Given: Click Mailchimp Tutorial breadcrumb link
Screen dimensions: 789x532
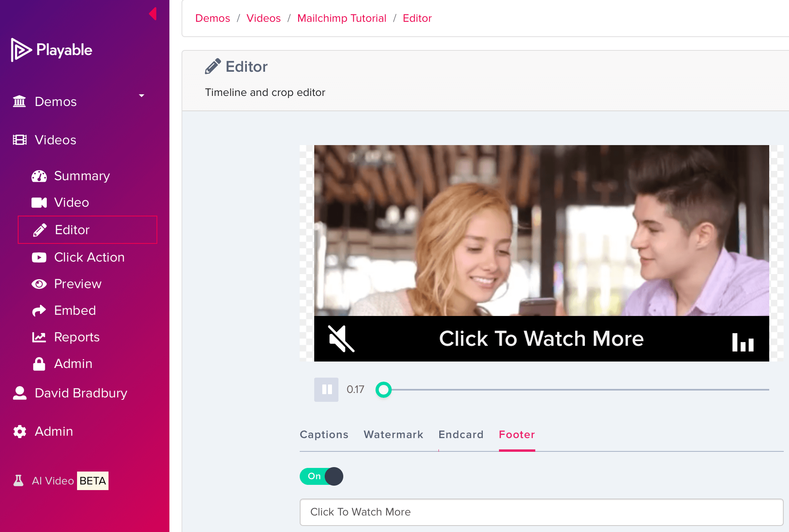Looking at the screenshot, I should [x=342, y=18].
